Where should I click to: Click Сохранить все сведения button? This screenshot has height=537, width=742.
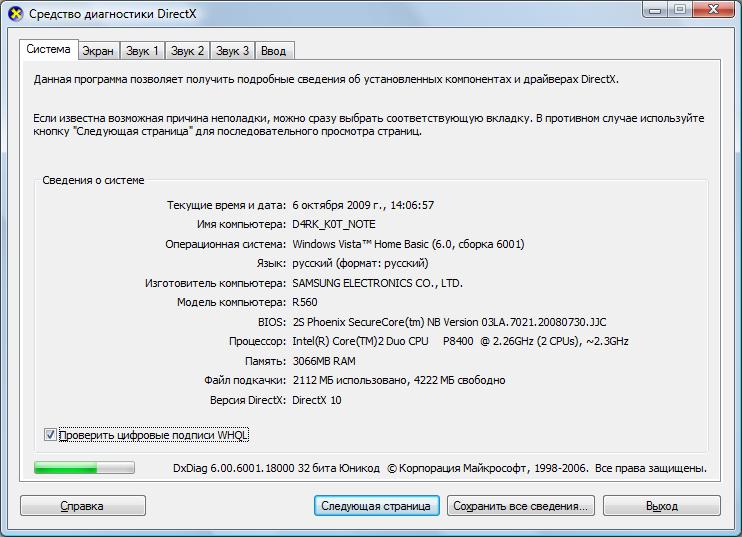point(521,506)
